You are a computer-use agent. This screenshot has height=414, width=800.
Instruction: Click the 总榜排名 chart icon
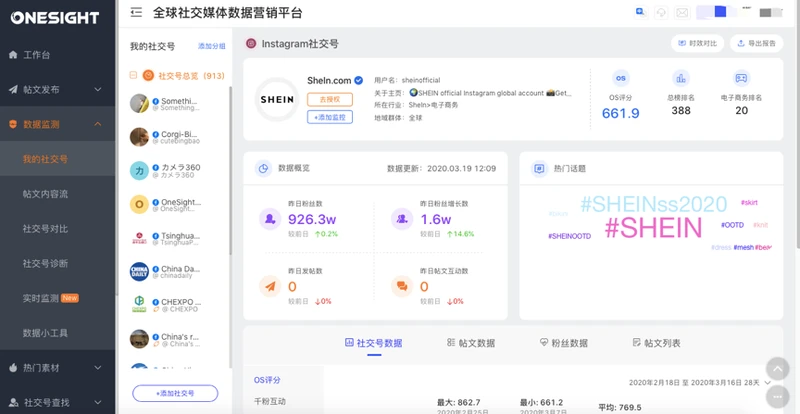pos(681,79)
